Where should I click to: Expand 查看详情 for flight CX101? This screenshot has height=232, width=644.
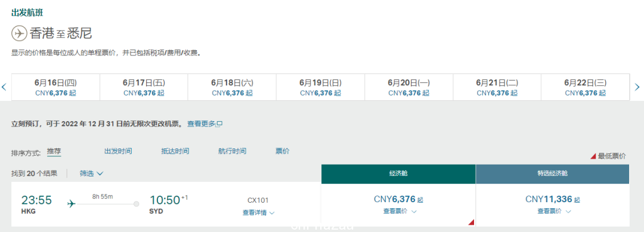tap(258, 213)
